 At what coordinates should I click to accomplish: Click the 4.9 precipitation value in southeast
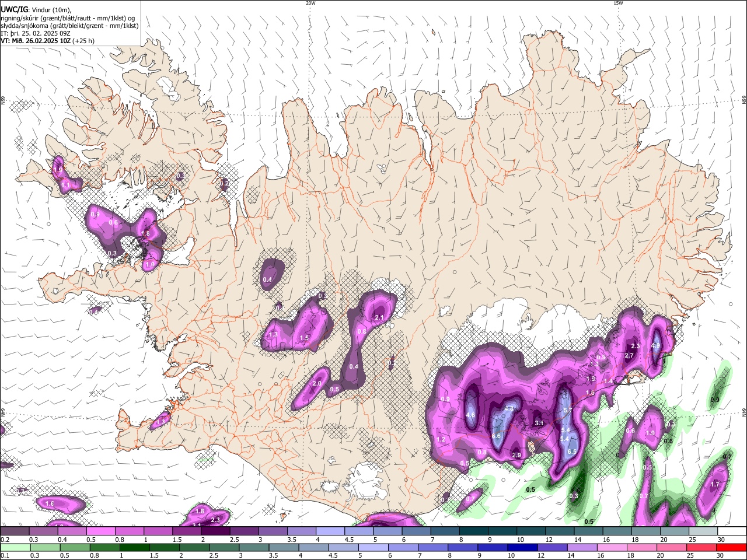pos(655,345)
